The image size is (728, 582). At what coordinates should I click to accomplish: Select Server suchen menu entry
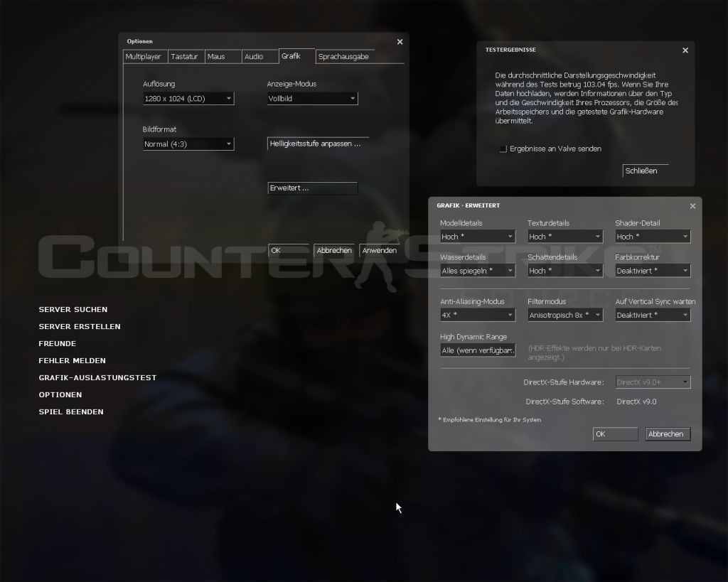pyautogui.click(x=73, y=310)
